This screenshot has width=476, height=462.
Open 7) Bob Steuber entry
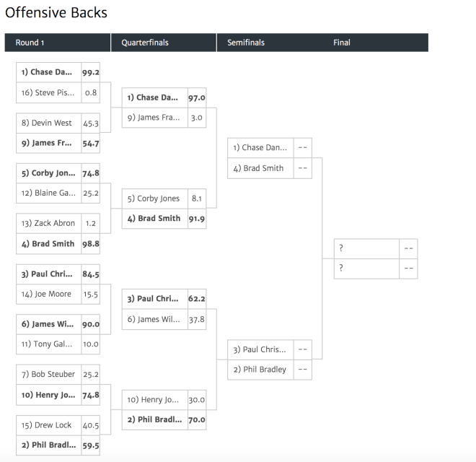click(x=58, y=375)
